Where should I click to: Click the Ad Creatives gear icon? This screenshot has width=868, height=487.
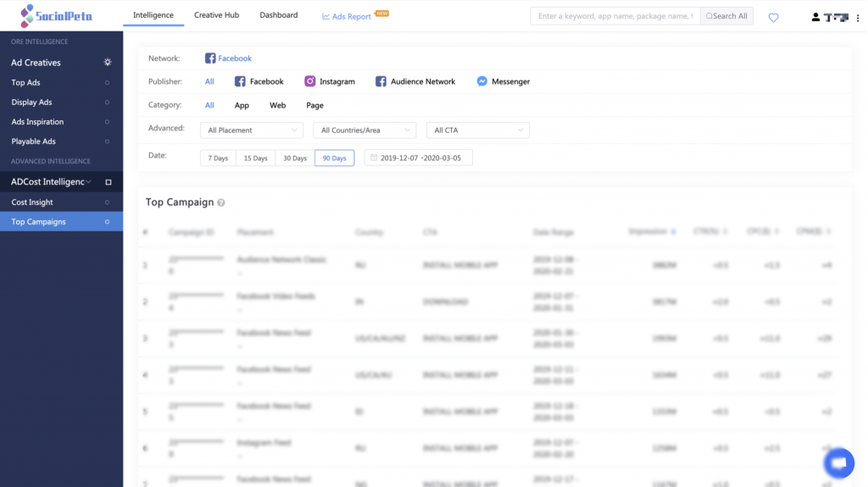pos(108,63)
